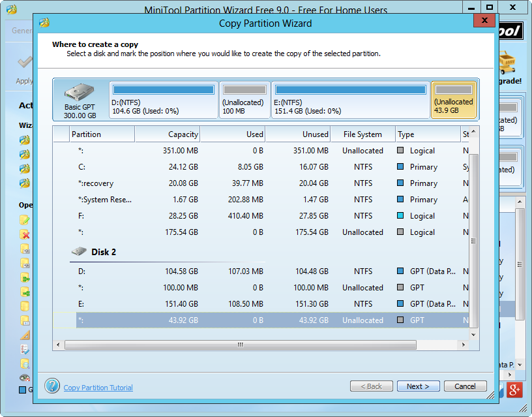The image size is (532, 417).
Task: Click the 108.50 MB used cell
Action: [245, 303]
